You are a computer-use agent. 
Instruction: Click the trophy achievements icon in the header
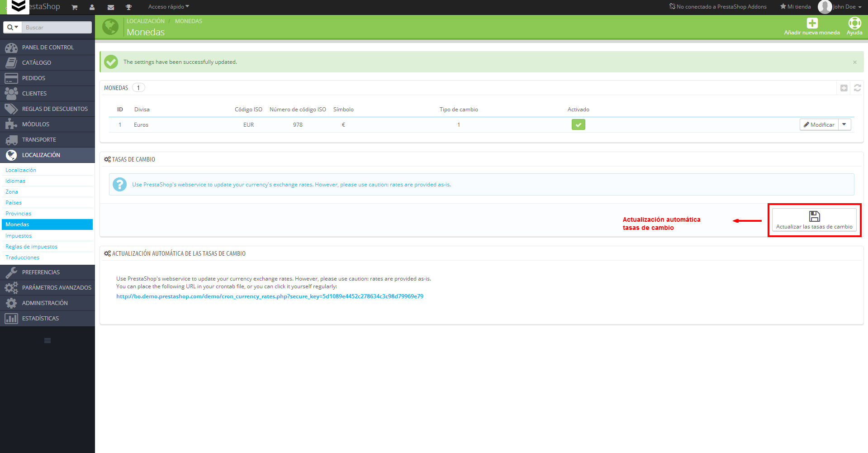coord(128,7)
